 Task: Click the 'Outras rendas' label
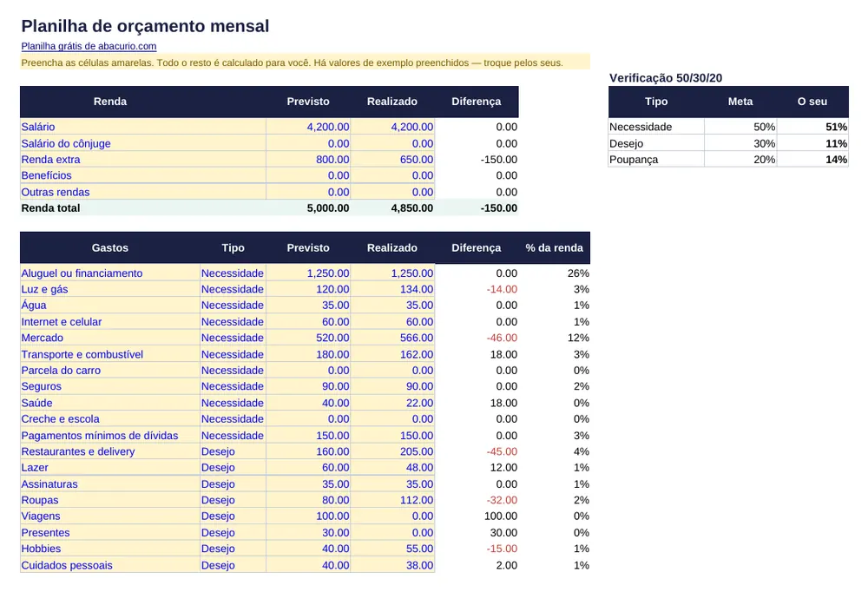coord(56,192)
